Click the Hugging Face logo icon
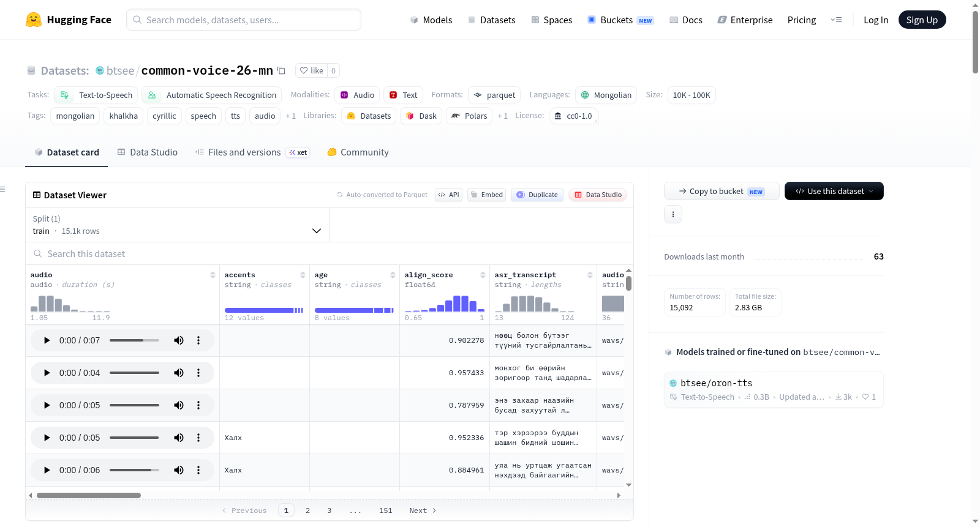 34,20
